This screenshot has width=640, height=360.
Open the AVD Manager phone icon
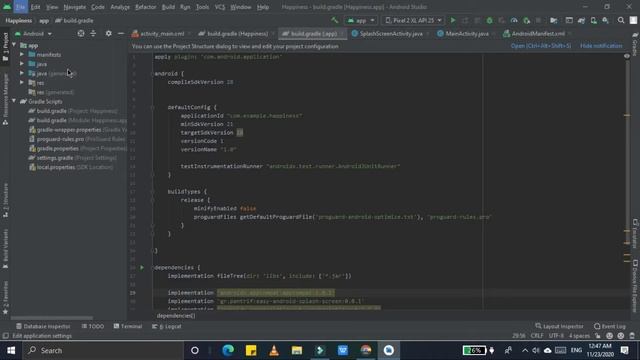click(x=593, y=20)
